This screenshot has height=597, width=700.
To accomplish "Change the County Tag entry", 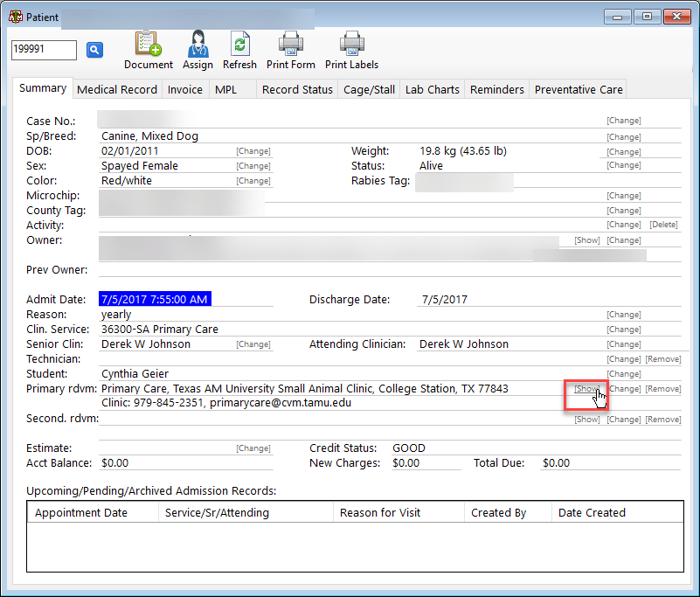I will click(x=624, y=211).
